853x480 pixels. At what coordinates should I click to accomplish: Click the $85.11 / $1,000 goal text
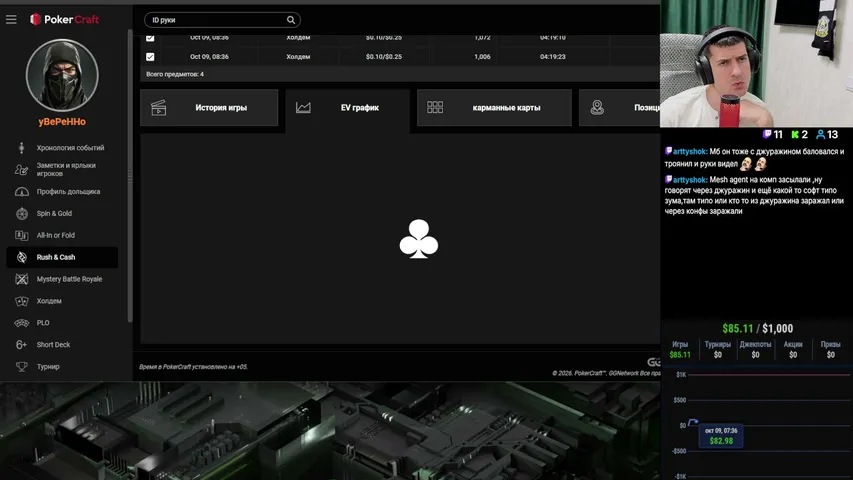click(757, 328)
